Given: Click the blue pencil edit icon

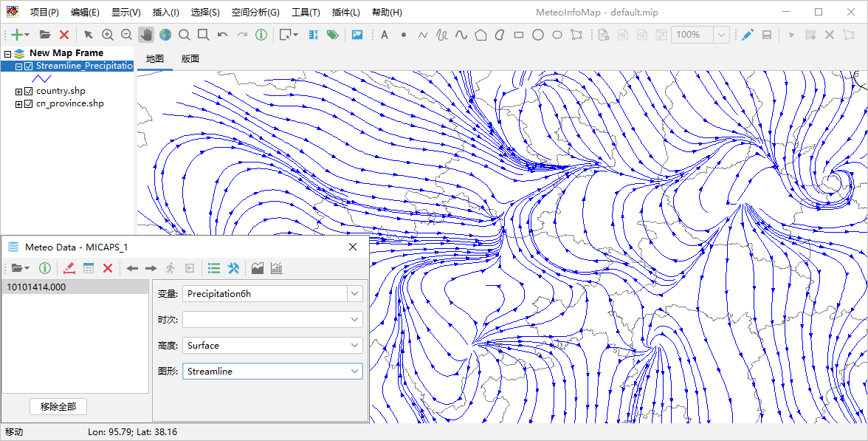Looking at the screenshot, I should tap(748, 35).
